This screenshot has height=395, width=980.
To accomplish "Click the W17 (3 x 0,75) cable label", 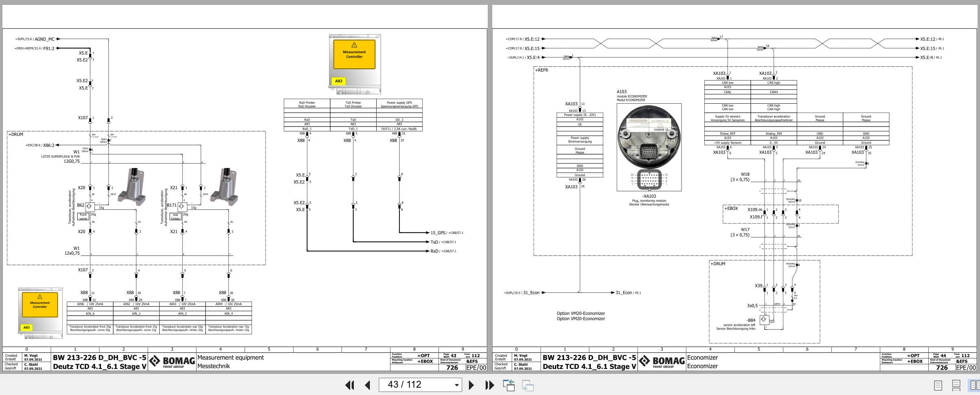I will coord(740,232).
